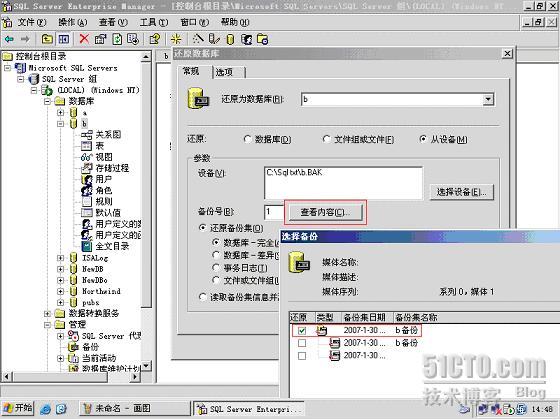Click the New database cylinder toolbar icon
560x420 pixels.
pos(230,39)
